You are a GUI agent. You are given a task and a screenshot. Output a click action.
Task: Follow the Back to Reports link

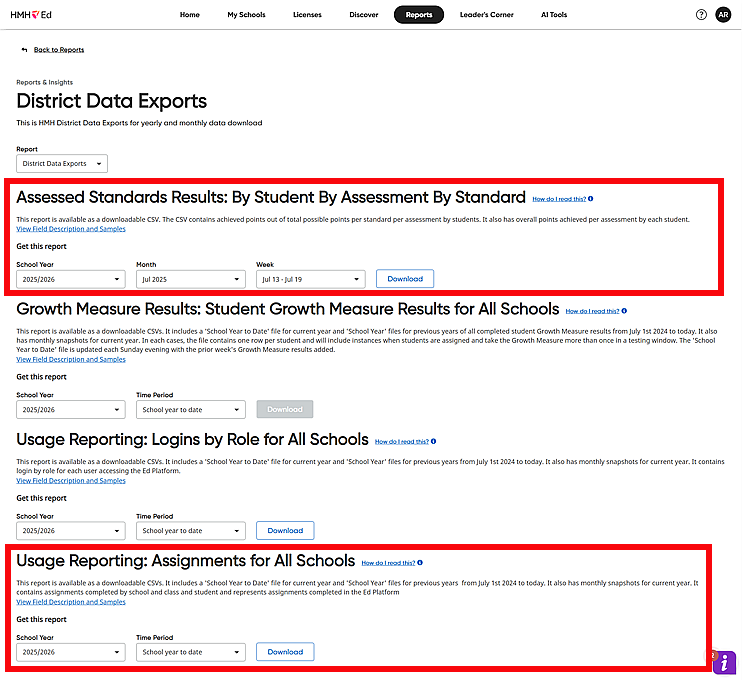[x=59, y=50]
